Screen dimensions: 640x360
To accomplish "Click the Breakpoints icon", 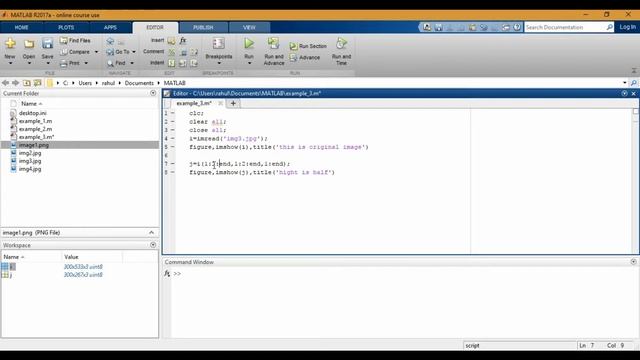I will click(218, 43).
